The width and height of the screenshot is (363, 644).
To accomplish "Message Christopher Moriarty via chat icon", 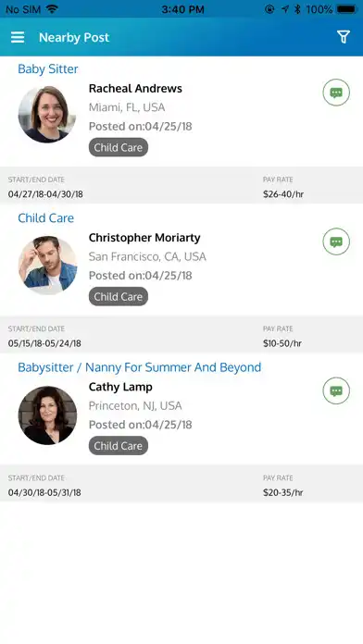I will 336,241.
